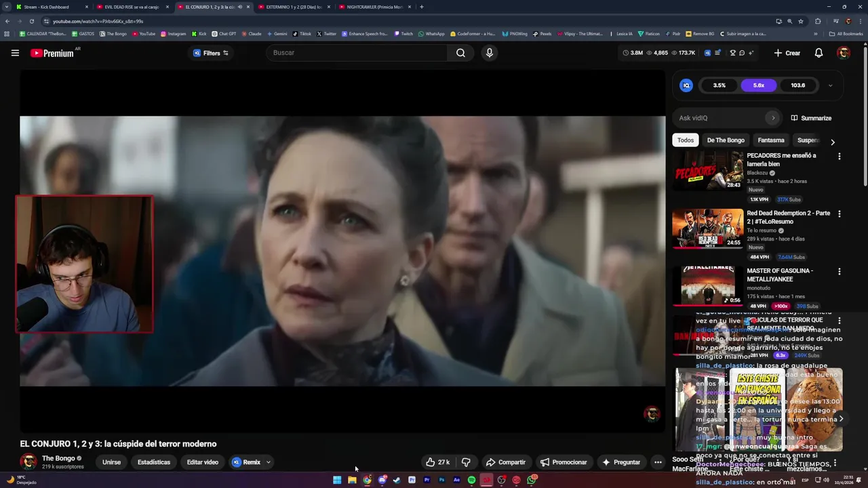This screenshot has width=868, height=488.
Task: Reload the page with the refresh icon
Action: (31, 21)
